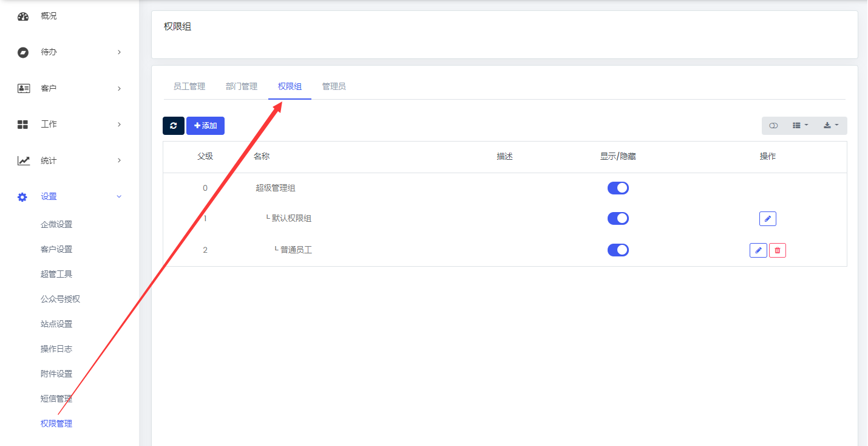Click the 显示/隐藏 column header
The height and width of the screenshot is (446, 868).
click(618, 157)
